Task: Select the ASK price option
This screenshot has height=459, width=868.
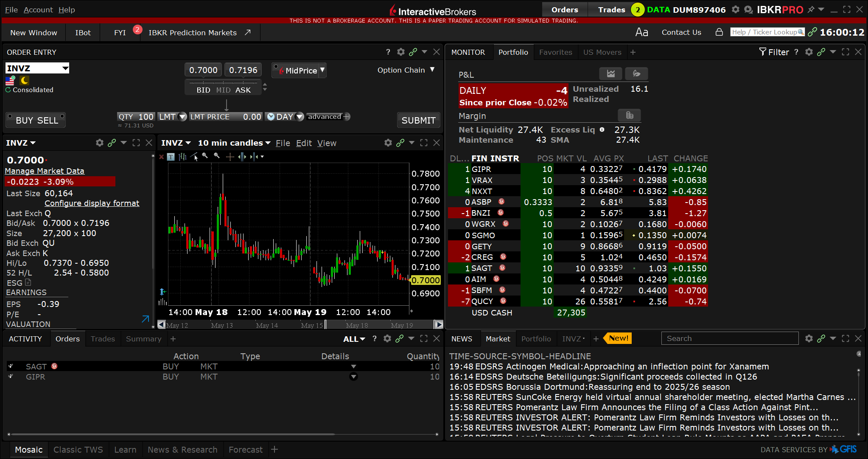Action: point(243,90)
